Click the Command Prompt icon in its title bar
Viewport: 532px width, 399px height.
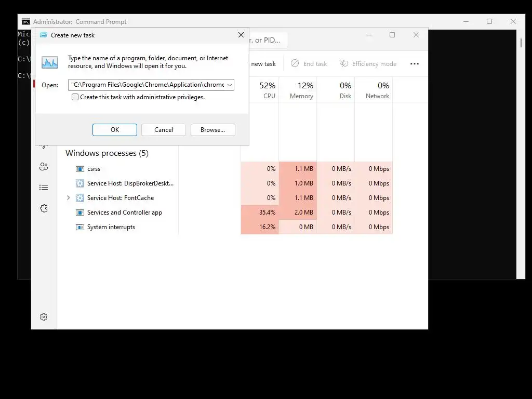point(26,22)
